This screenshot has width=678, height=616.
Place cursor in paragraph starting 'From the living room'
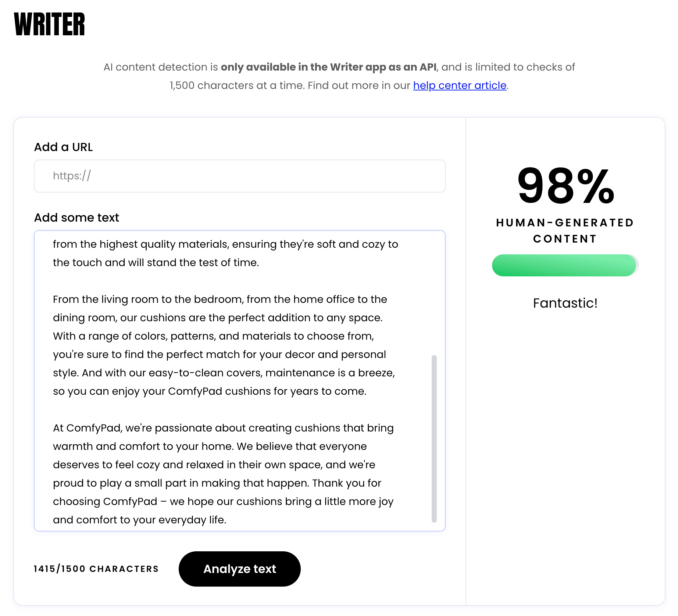tap(224, 345)
